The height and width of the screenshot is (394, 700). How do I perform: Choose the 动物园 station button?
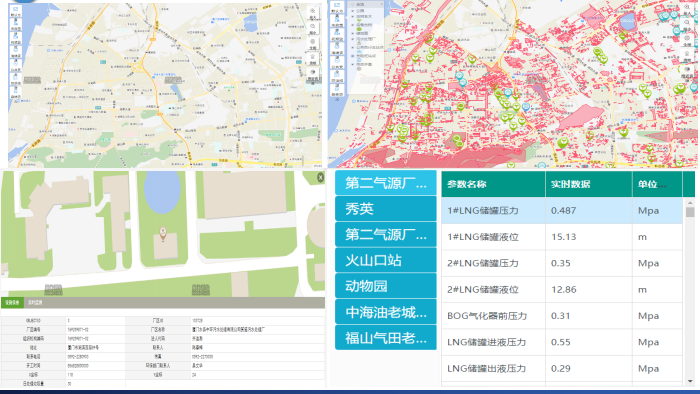pyautogui.click(x=386, y=286)
